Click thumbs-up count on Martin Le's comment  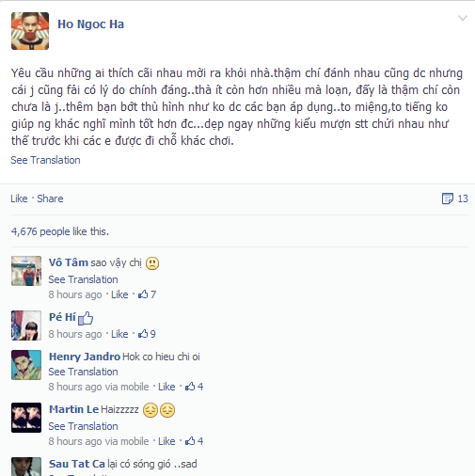(x=194, y=441)
